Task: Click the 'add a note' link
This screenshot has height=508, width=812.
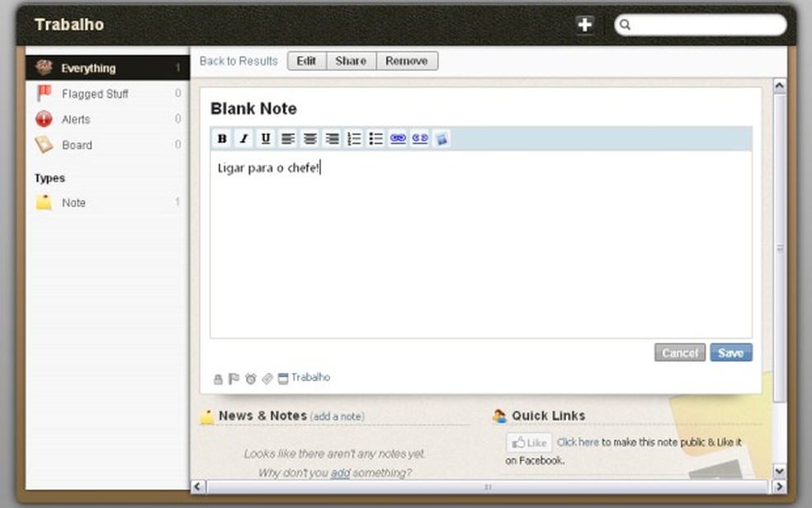Action: 338,416
